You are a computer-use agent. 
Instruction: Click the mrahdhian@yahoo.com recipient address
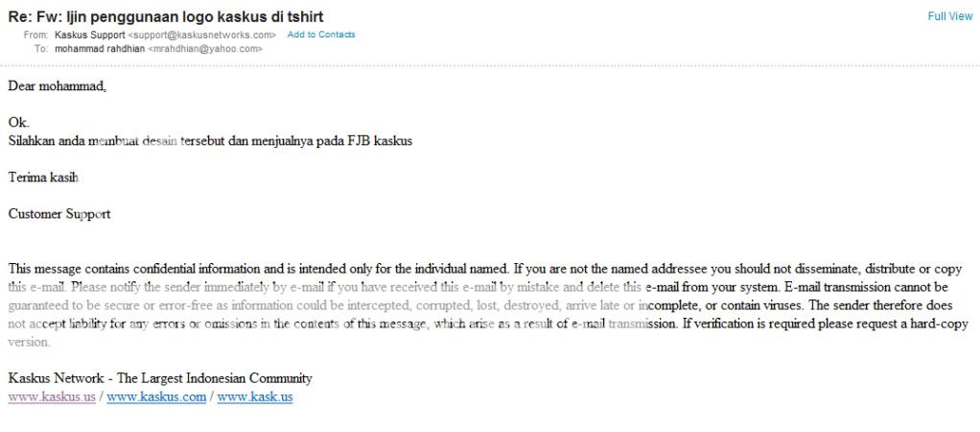[x=204, y=48]
